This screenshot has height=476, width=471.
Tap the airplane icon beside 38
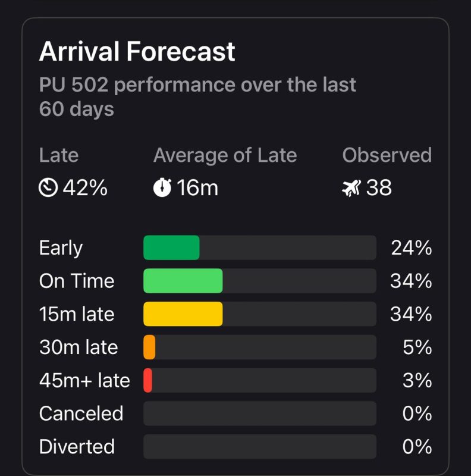[351, 188]
